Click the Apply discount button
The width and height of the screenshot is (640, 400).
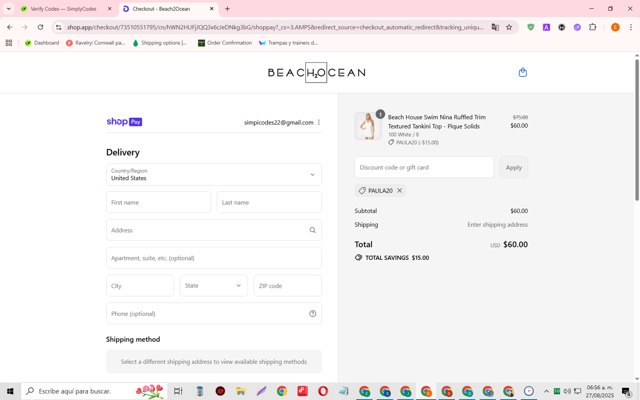[513, 167]
